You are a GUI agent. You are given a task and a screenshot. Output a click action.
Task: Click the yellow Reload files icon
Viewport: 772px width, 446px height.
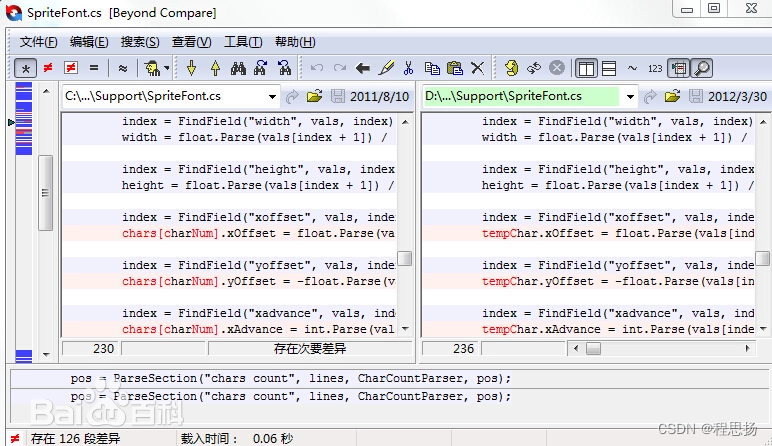pos(512,68)
